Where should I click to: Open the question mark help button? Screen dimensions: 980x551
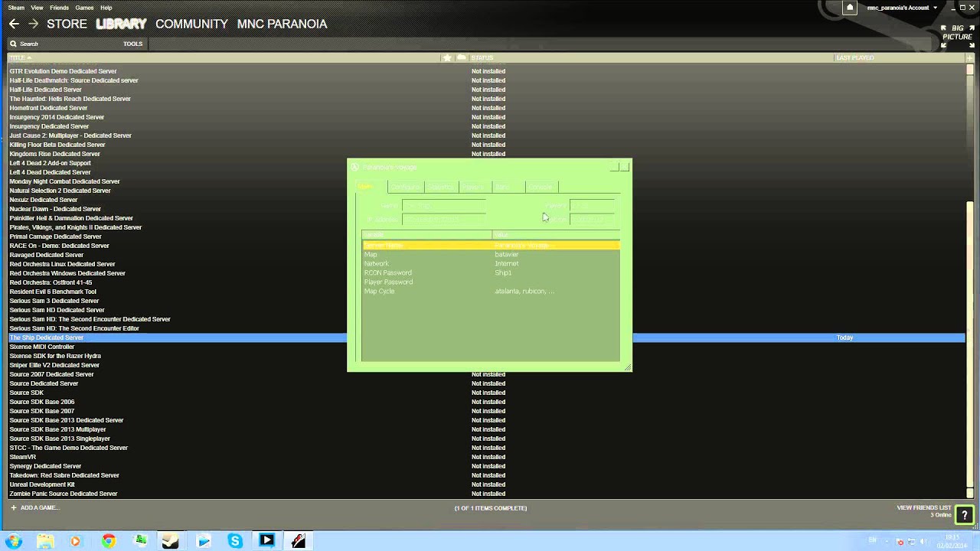coord(964,515)
